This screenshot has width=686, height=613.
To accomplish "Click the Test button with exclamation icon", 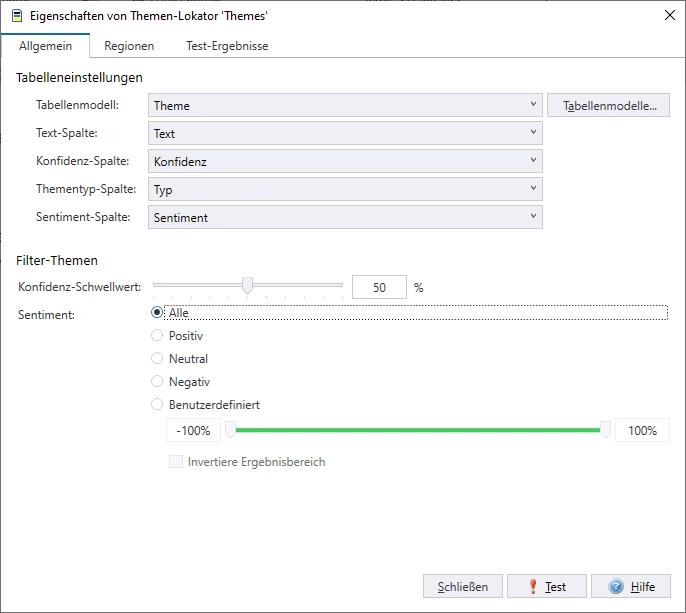I will pos(546,587).
